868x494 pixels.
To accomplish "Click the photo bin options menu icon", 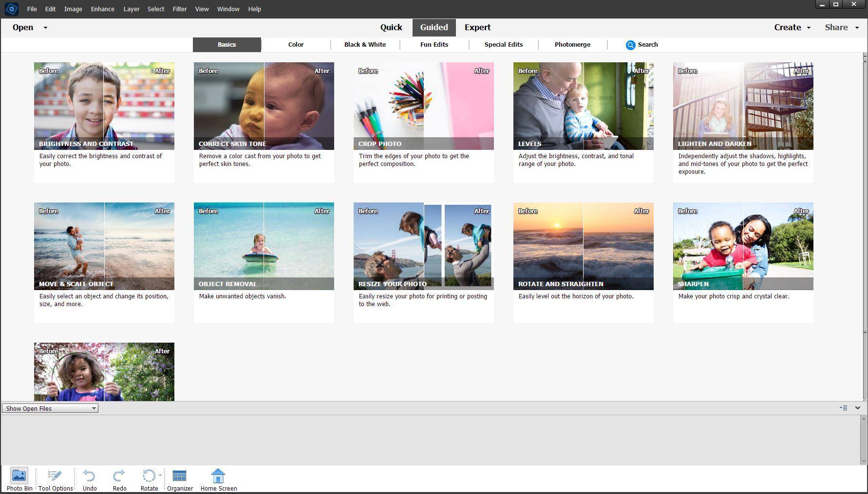I will (843, 408).
